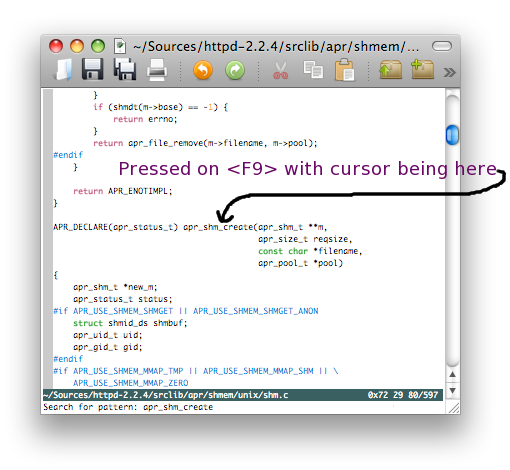Click the '#if APR_USE_SHMEM_MMAP_TMP' preprocessor line
This screenshot has width=510, height=470.
click(196, 371)
